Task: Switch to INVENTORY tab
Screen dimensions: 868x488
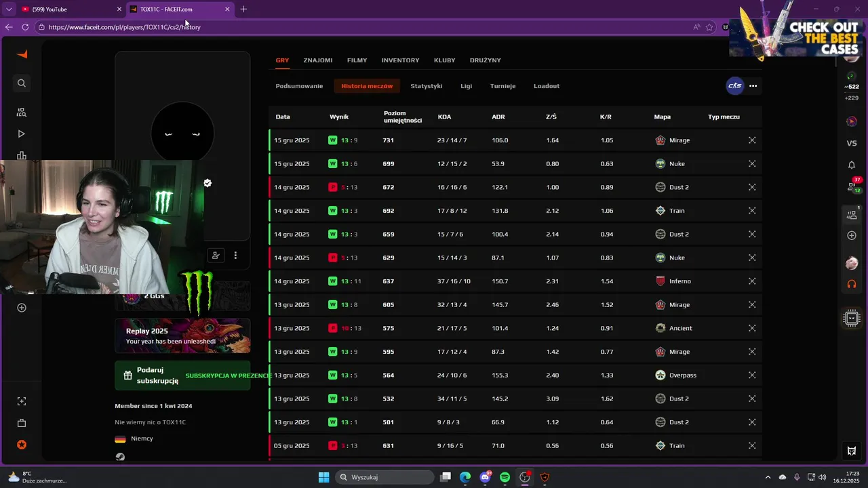Action: [400, 60]
